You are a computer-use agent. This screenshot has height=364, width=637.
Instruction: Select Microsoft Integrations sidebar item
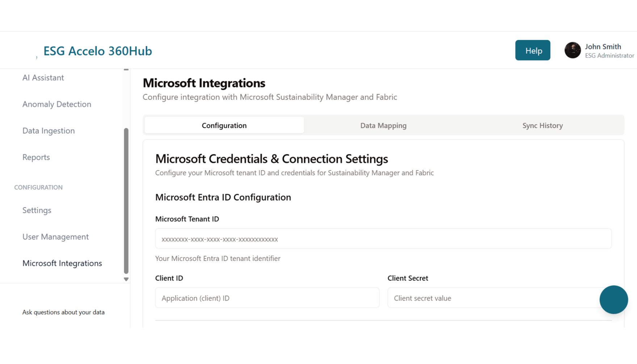[x=62, y=263]
